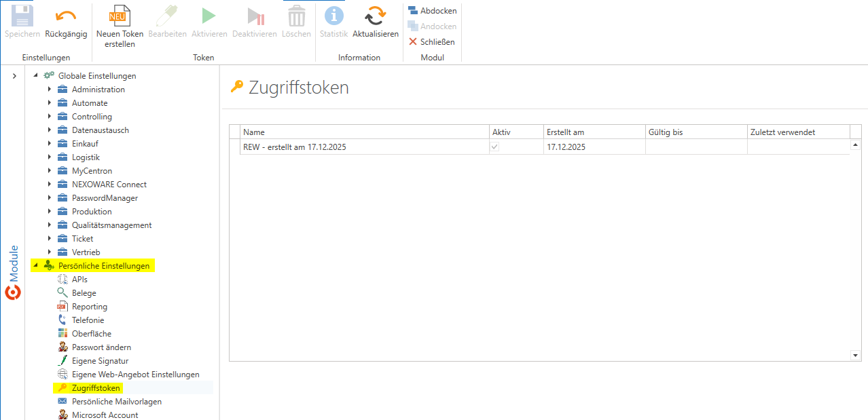This screenshot has width=868, height=420.
Task: Select Logistik in the tree
Action: pyautogui.click(x=86, y=157)
